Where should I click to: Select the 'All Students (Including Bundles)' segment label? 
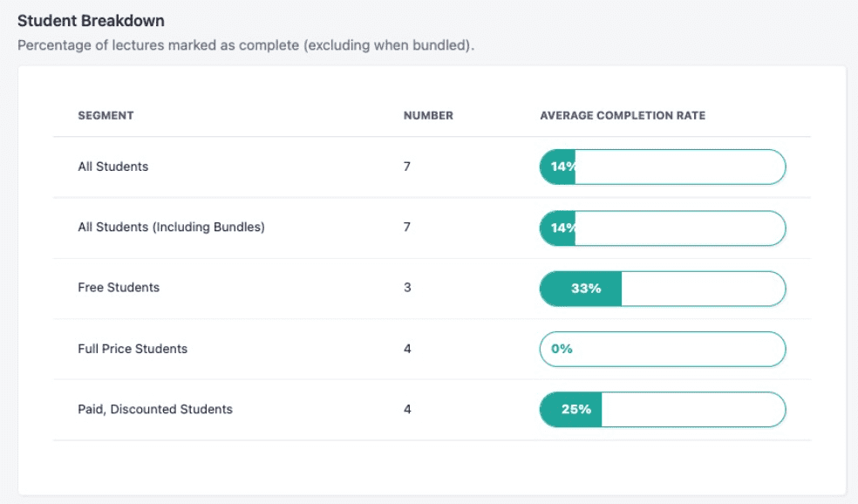[x=171, y=227]
